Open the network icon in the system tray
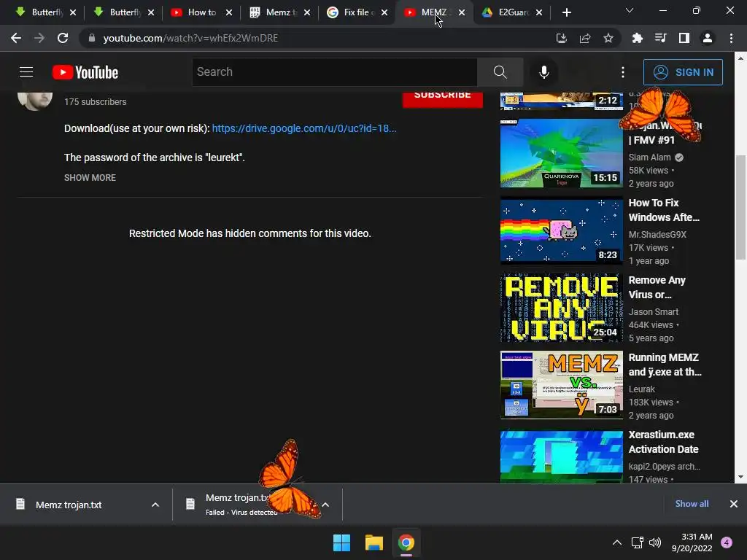747x560 pixels. pos(637,542)
